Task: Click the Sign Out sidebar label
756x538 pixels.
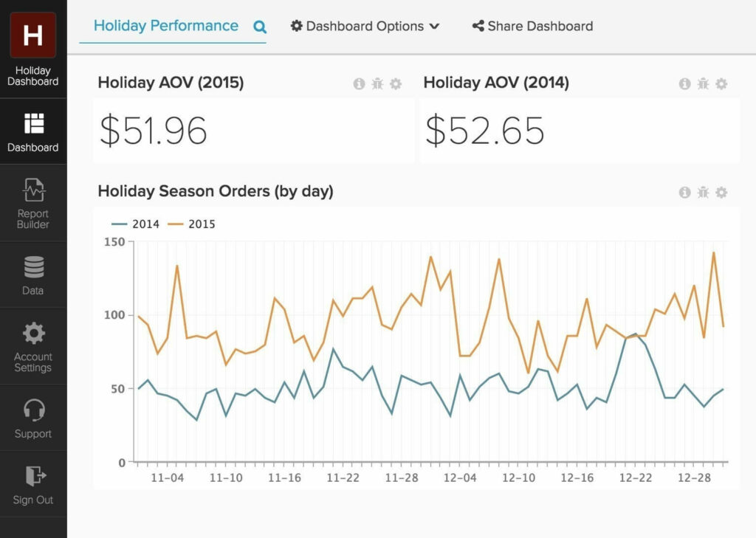Action: tap(32, 500)
